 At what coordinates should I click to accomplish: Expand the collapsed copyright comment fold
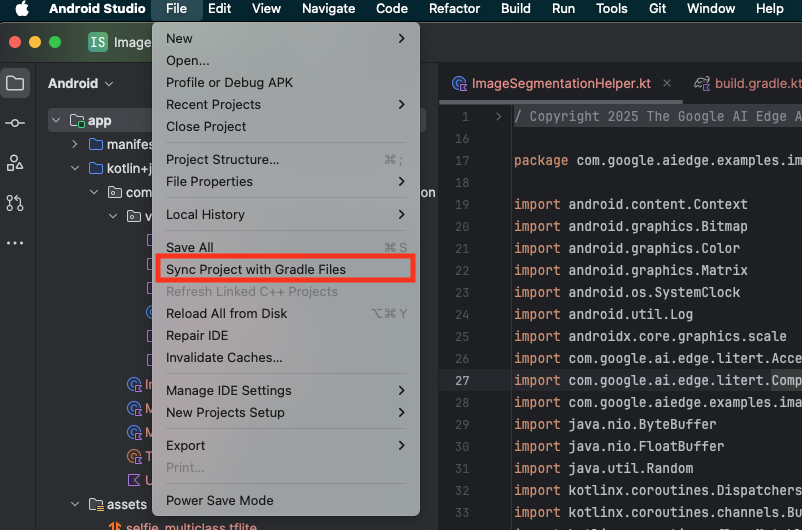click(x=499, y=117)
